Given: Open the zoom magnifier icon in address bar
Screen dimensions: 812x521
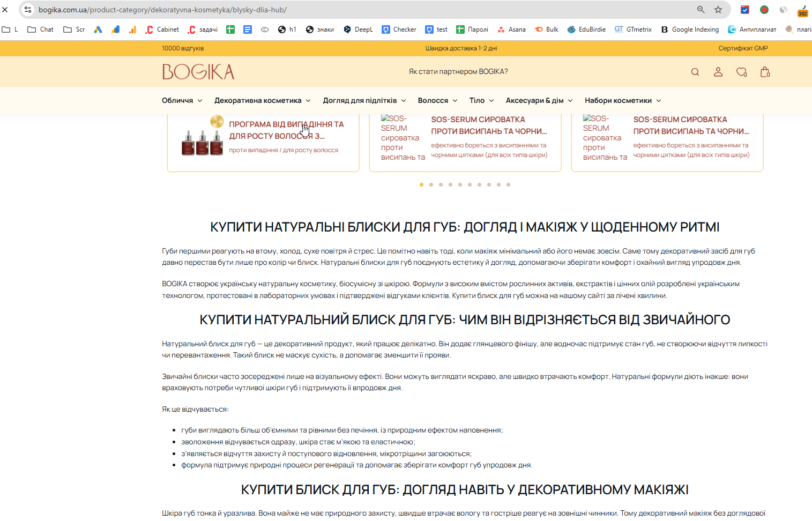Looking at the screenshot, I should tap(701, 10).
